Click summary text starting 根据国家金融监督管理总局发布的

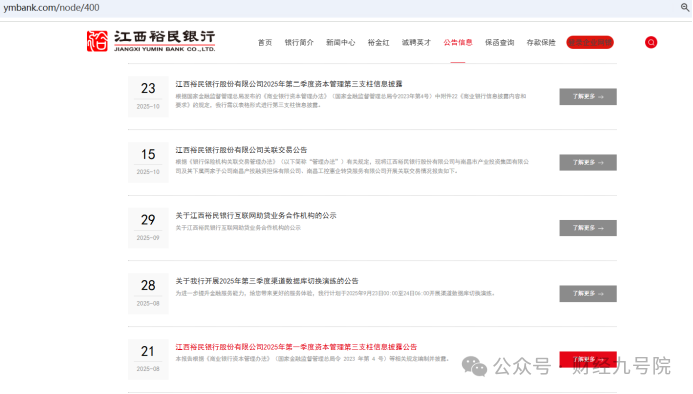[351, 100]
